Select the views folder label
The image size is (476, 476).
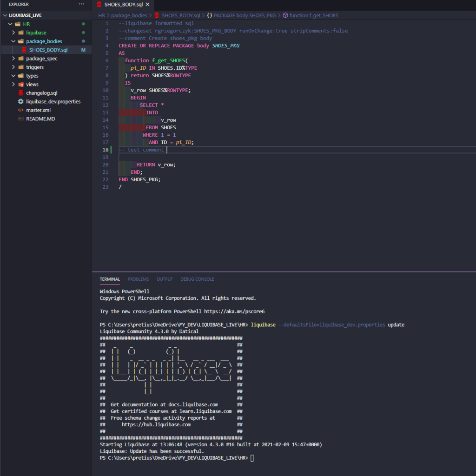[x=32, y=85]
